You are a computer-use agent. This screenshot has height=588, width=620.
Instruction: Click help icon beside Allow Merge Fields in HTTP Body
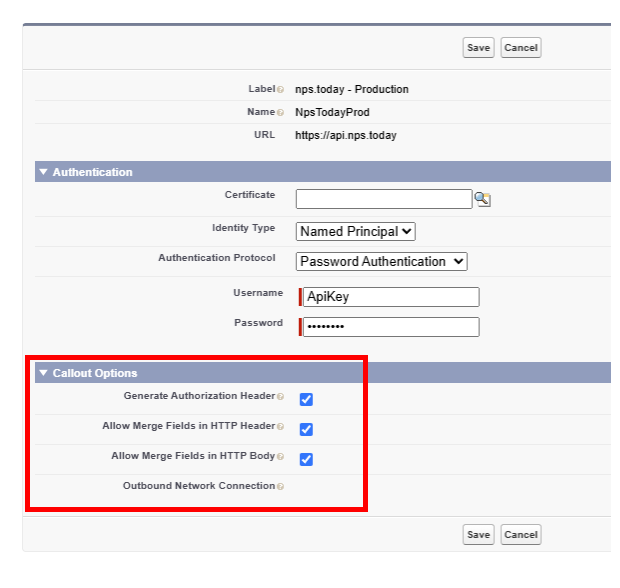[x=280, y=457]
